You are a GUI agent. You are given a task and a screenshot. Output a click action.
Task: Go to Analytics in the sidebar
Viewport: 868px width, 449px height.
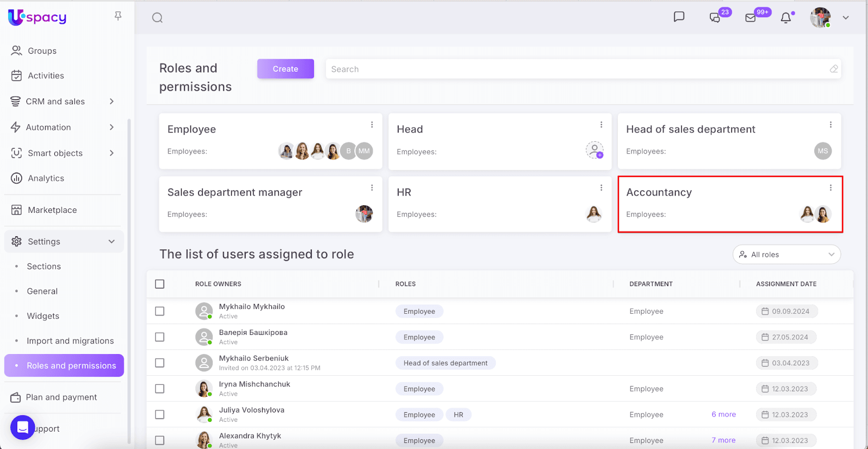[x=46, y=178]
